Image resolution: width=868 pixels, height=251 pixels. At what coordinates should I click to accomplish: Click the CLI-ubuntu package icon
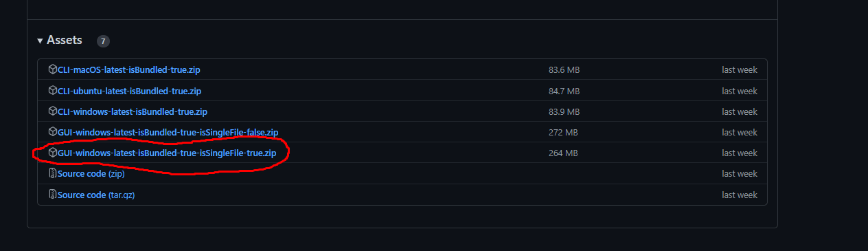pyautogui.click(x=53, y=90)
